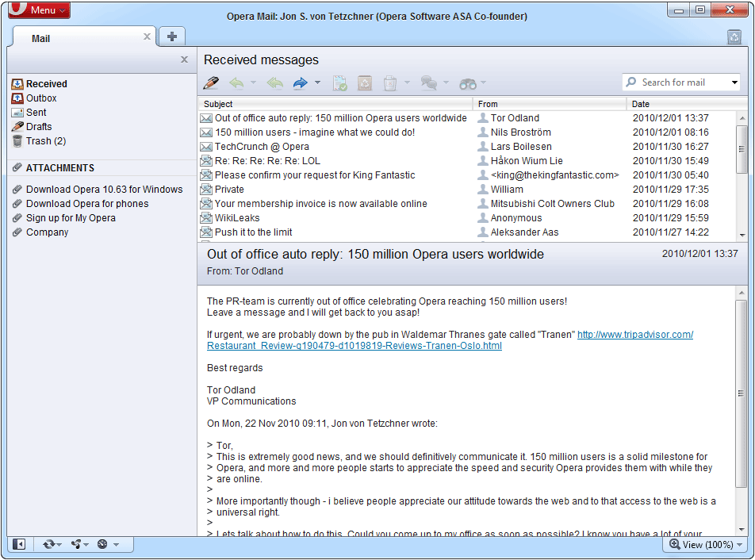Click the Reply All double-arrow icon
The width and height of the screenshot is (755, 560).
point(275,82)
